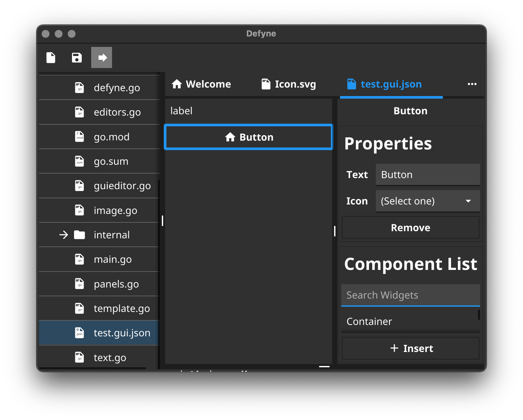The height and width of the screenshot is (420, 523).
Task: Select the internal folder name
Action: pyautogui.click(x=112, y=235)
